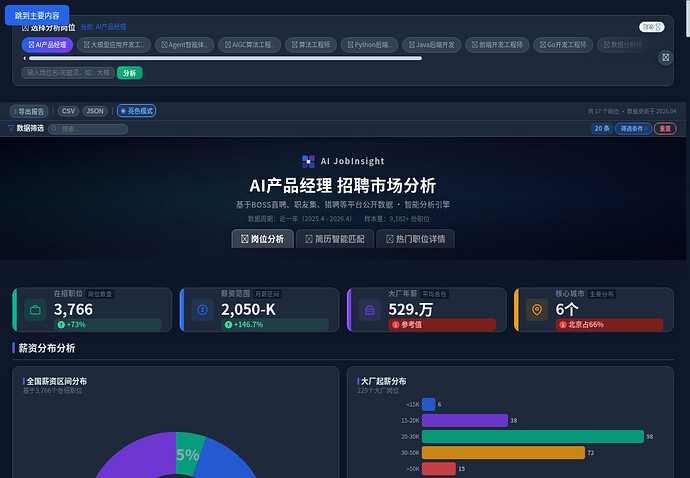
Task: Click the green up-arrow icon next to +146.7%
Action: [228, 325]
